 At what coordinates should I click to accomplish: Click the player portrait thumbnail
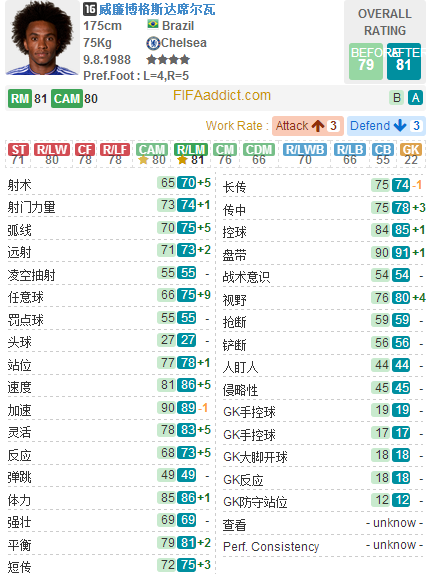pyautogui.click(x=42, y=38)
